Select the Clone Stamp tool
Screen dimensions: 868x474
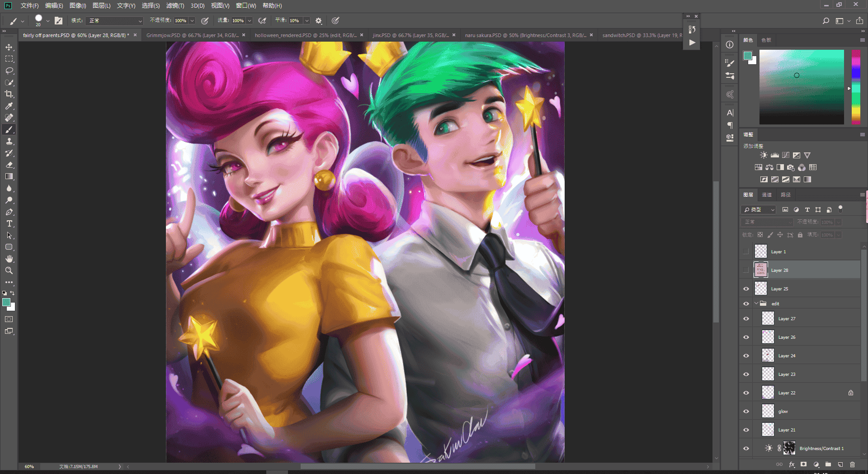coord(9,141)
